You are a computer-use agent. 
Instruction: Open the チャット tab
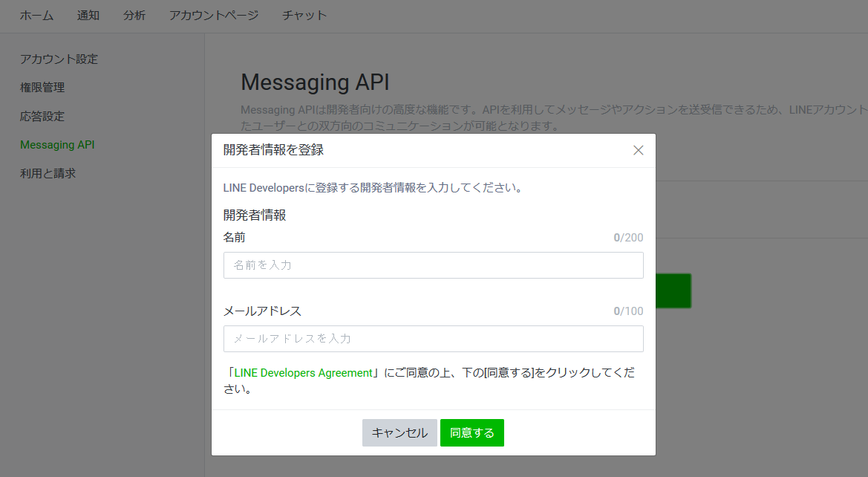click(x=304, y=16)
